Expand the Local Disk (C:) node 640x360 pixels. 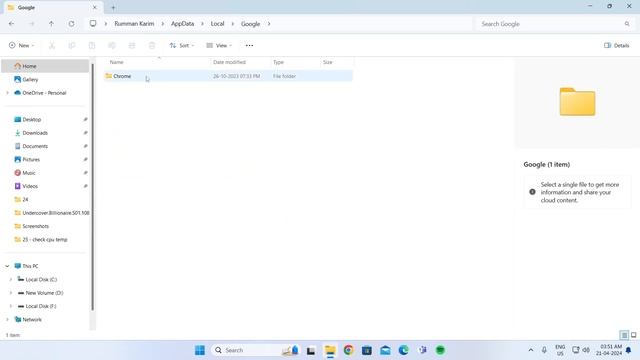coord(11,280)
